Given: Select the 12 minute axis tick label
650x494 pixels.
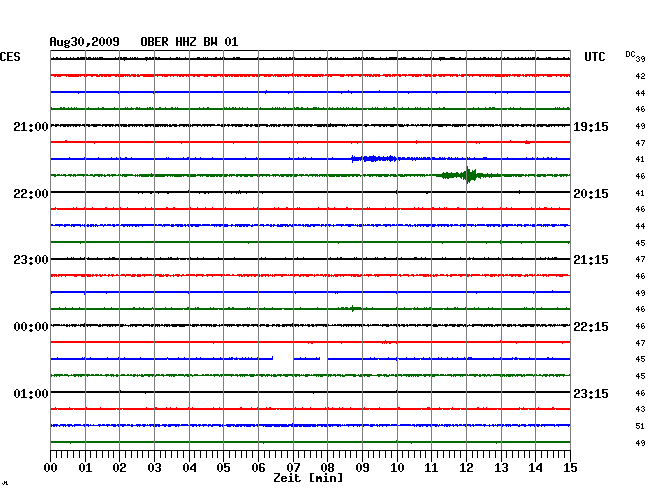Looking at the screenshot, I should tap(466, 468).
